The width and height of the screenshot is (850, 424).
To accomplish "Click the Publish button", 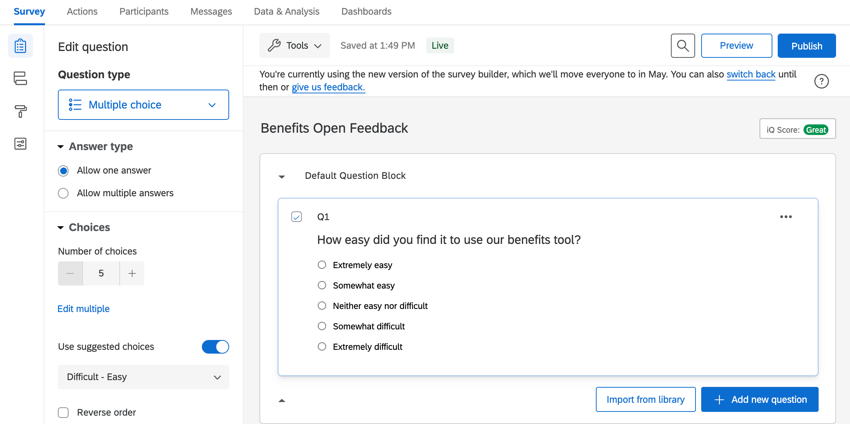I will pos(806,46).
